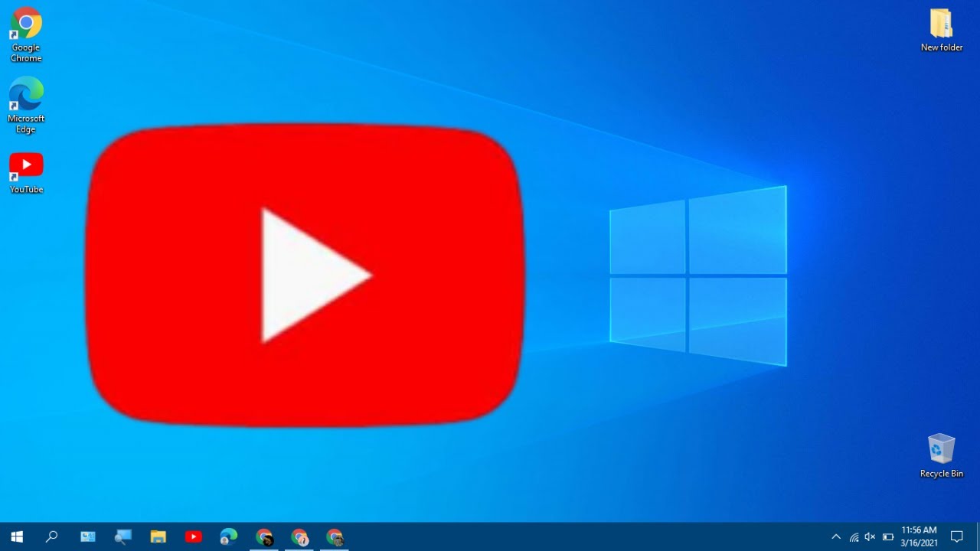Open the YouTube shortcut on the desktop
The image size is (980, 551).
25,165
